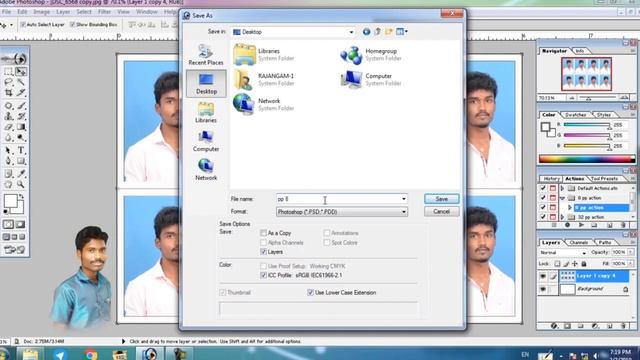Uncheck the Layers save option
This screenshot has width=640, height=360.
(x=263, y=252)
